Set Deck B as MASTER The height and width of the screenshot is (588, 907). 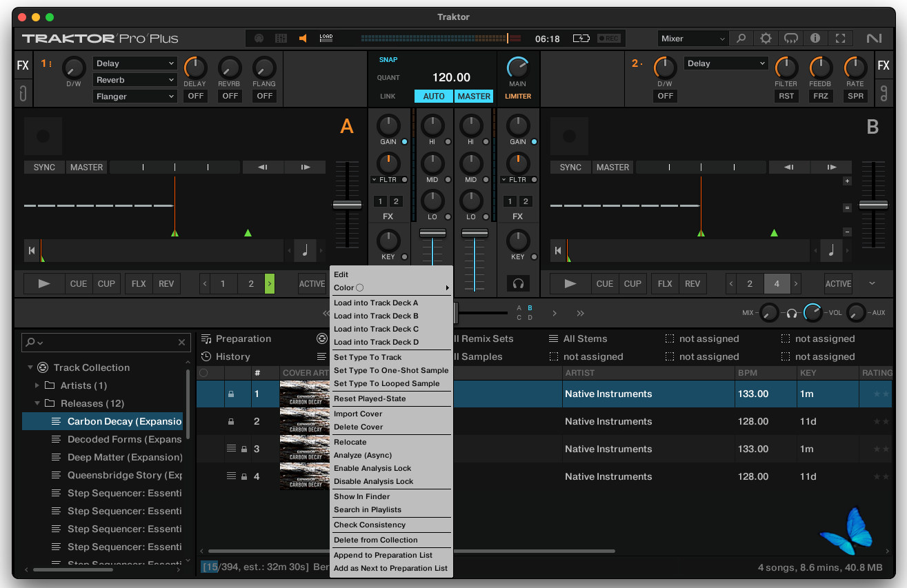click(612, 168)
